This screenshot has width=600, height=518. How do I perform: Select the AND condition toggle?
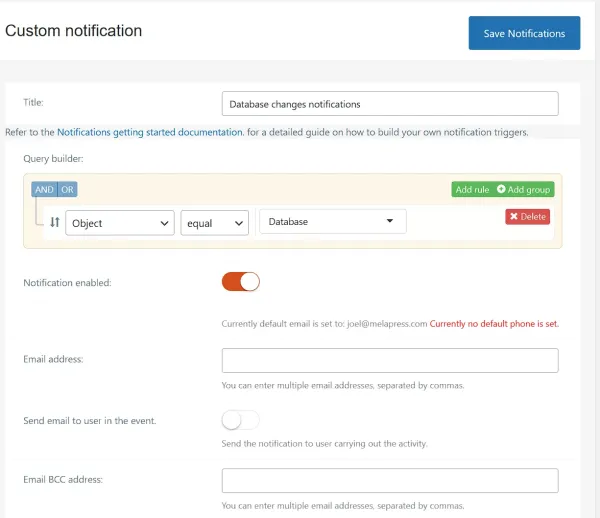tap(44, 190)
